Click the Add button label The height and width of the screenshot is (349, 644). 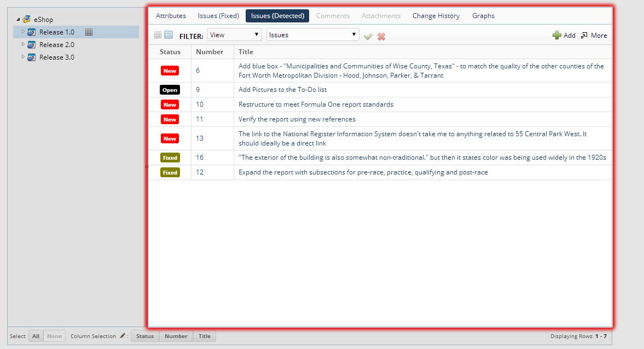569,36
